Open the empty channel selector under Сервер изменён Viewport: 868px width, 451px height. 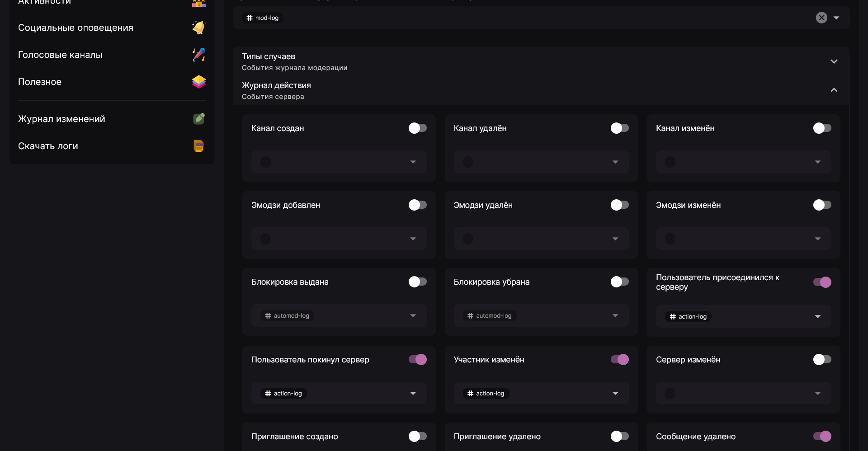click(743, 394)
